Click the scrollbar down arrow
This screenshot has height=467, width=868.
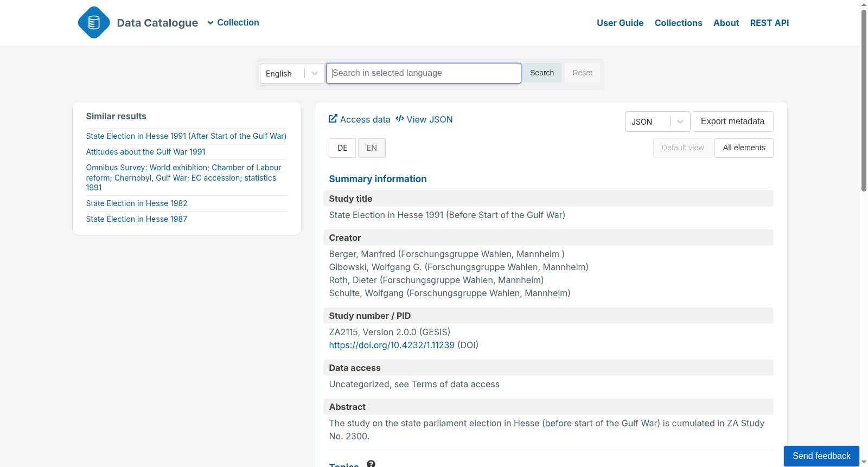click(864, 462)
